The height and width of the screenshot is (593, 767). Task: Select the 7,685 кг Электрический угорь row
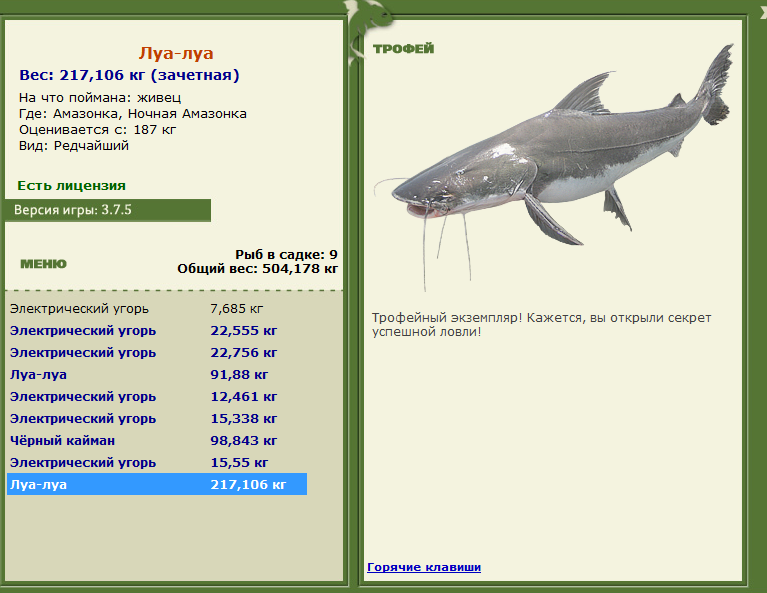pos(157,309)
